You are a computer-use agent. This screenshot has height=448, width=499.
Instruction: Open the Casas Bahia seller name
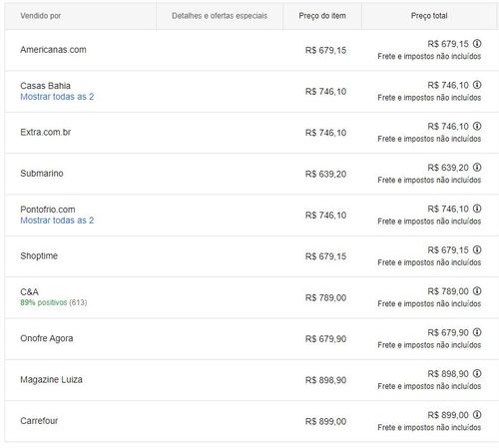coord(45,86)
